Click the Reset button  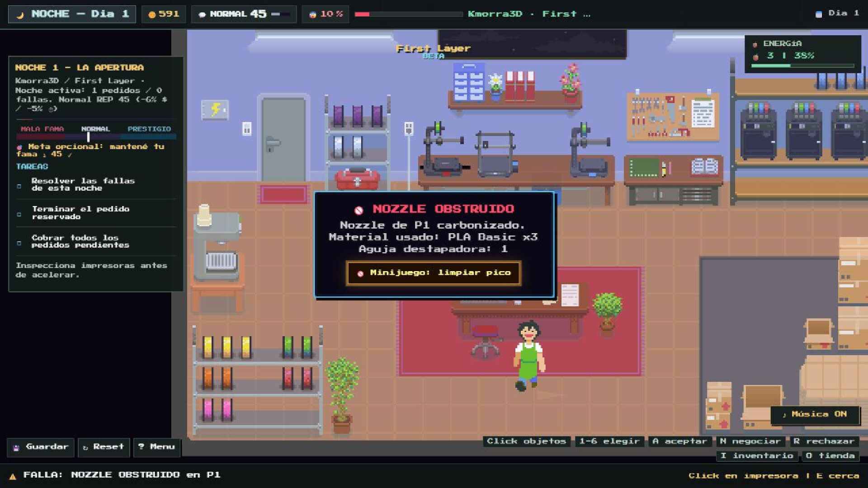104,447
